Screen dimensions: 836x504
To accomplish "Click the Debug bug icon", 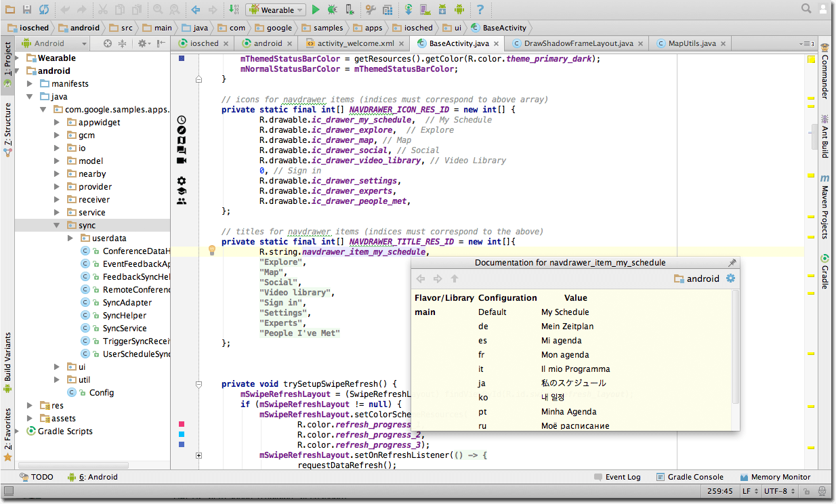I will 332,9.
